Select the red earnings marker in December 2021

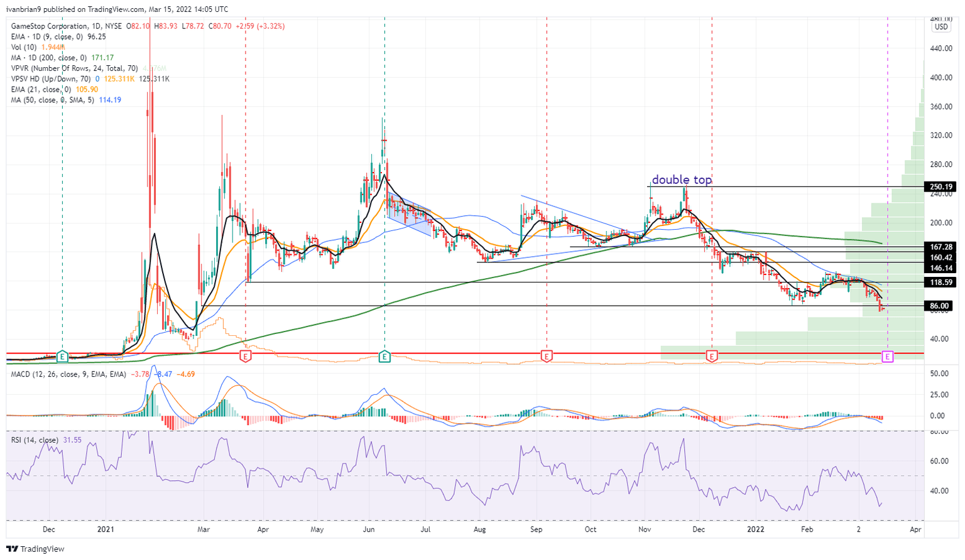point(712,357)
